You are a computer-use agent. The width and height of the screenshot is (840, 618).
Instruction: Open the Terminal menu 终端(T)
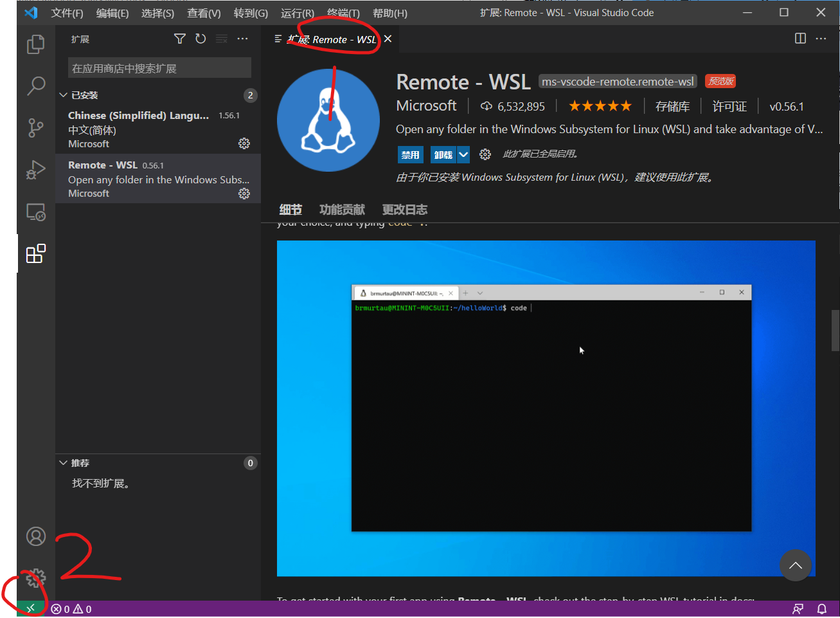click(x=343, y=13)
